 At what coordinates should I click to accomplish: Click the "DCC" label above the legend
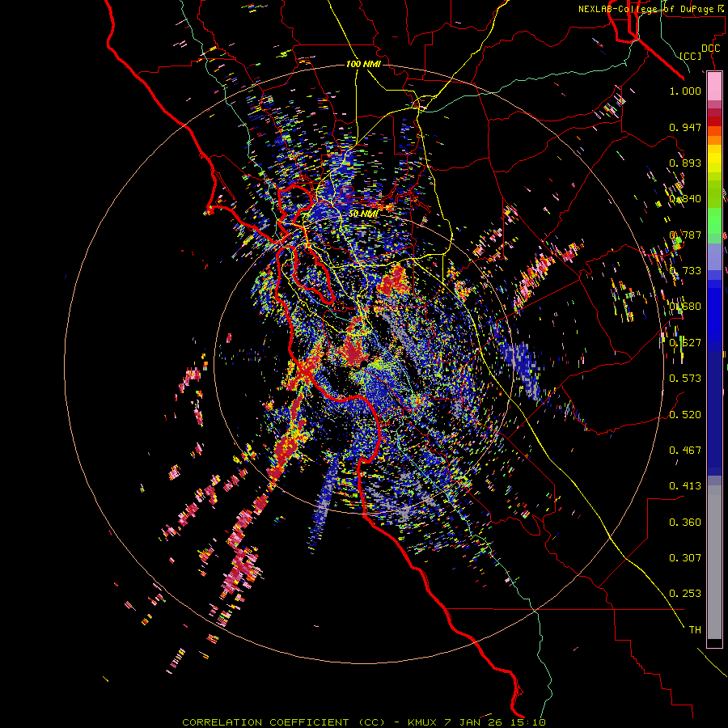710,49
